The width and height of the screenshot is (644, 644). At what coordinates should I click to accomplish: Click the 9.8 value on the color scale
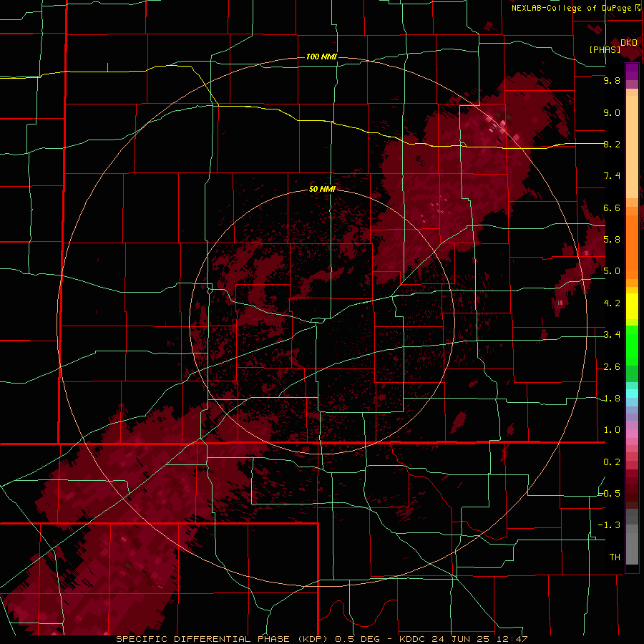click(612, 80)
